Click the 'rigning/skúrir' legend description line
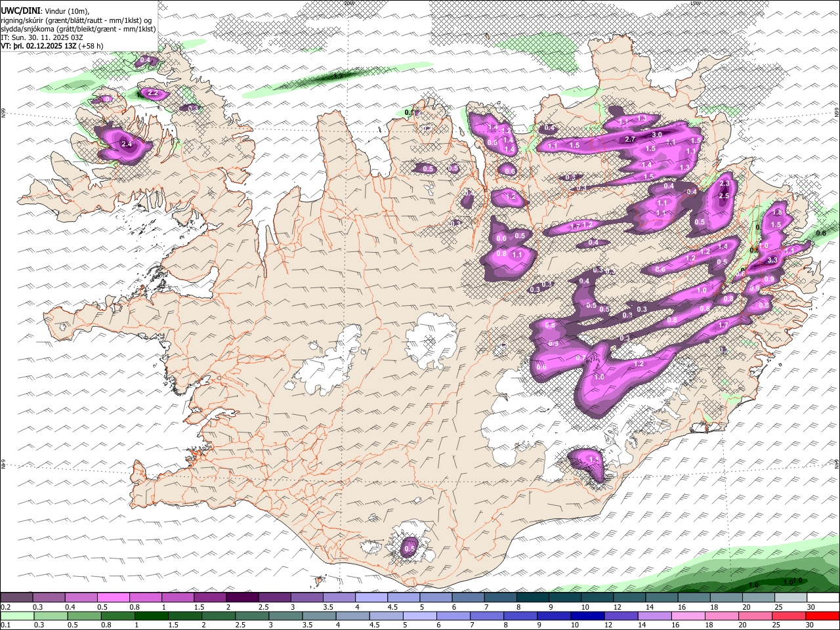 coord(76,20)
